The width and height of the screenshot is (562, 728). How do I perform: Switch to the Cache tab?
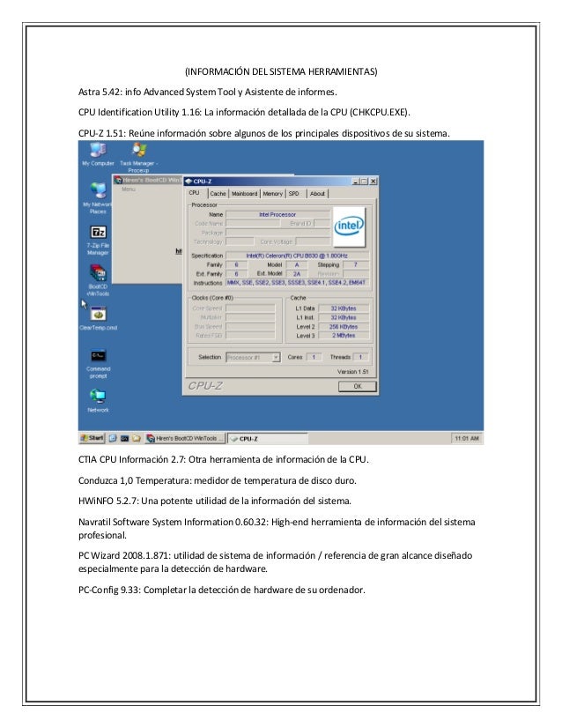point(218,194)
